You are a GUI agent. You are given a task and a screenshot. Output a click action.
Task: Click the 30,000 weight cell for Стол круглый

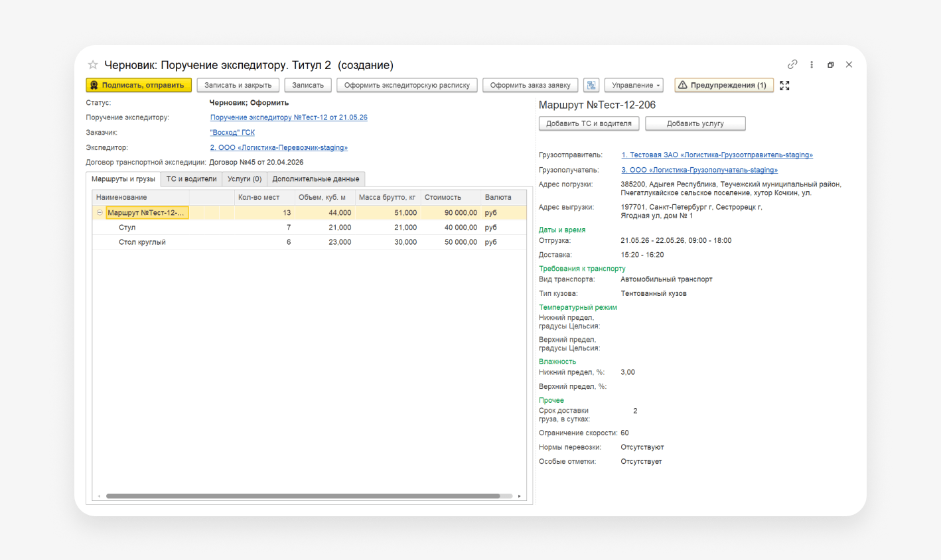click(388, 242)
